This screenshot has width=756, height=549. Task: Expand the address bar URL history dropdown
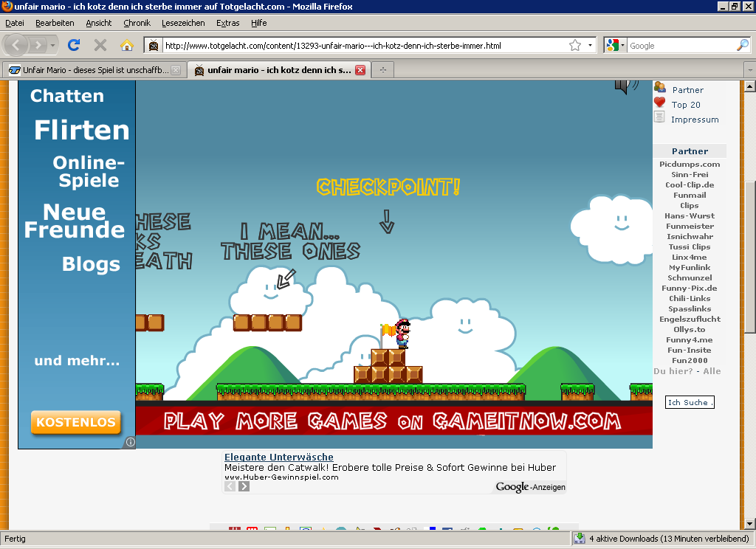click(x=590, y=45)
